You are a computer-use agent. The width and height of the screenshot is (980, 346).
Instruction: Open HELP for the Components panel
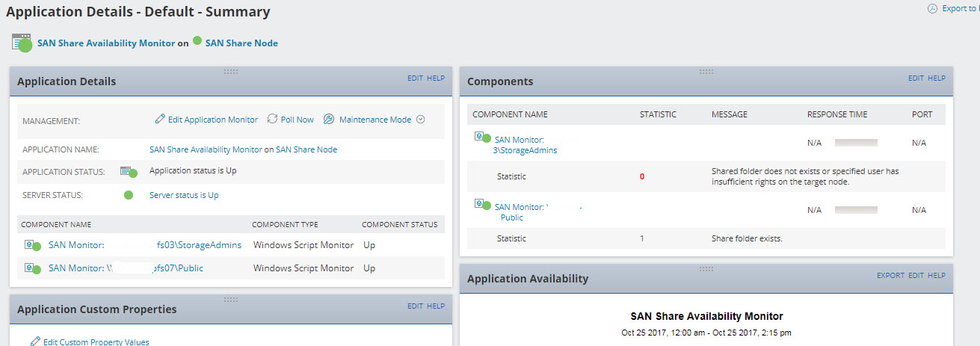(x=937, y=78)
